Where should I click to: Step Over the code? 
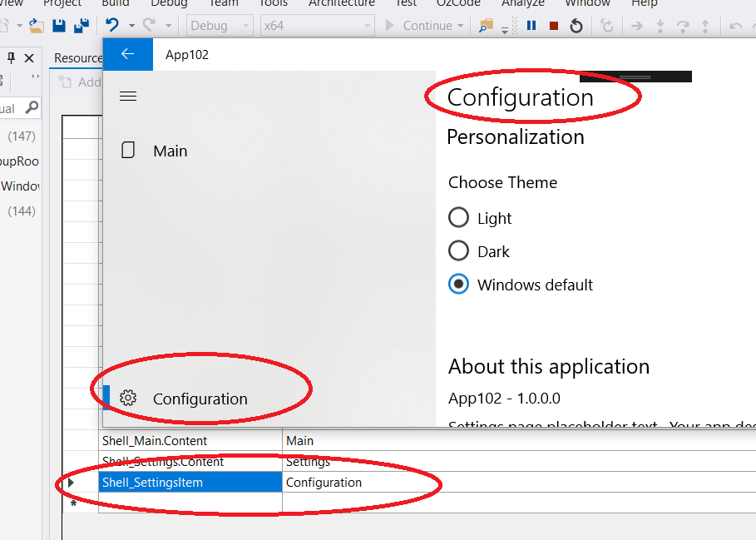click(x=683, y=26)
